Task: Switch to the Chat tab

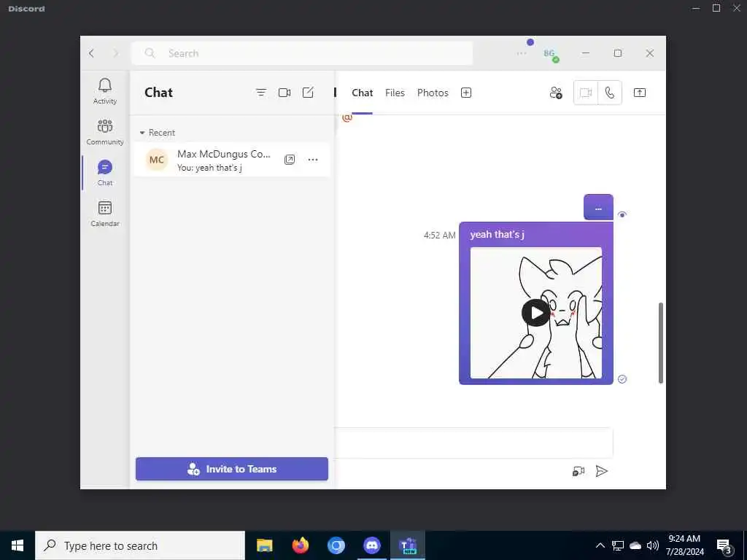Action: (362, 93)
